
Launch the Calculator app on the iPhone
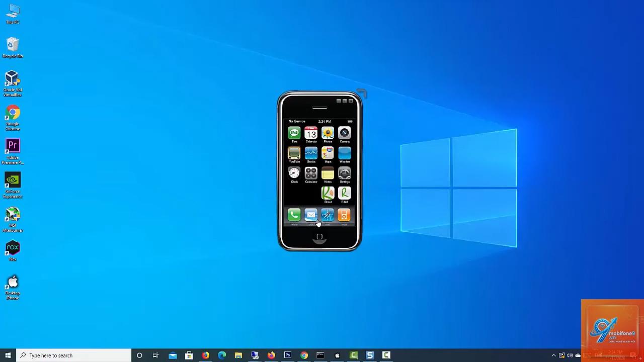pyautogui.click(x=311, y=173)
